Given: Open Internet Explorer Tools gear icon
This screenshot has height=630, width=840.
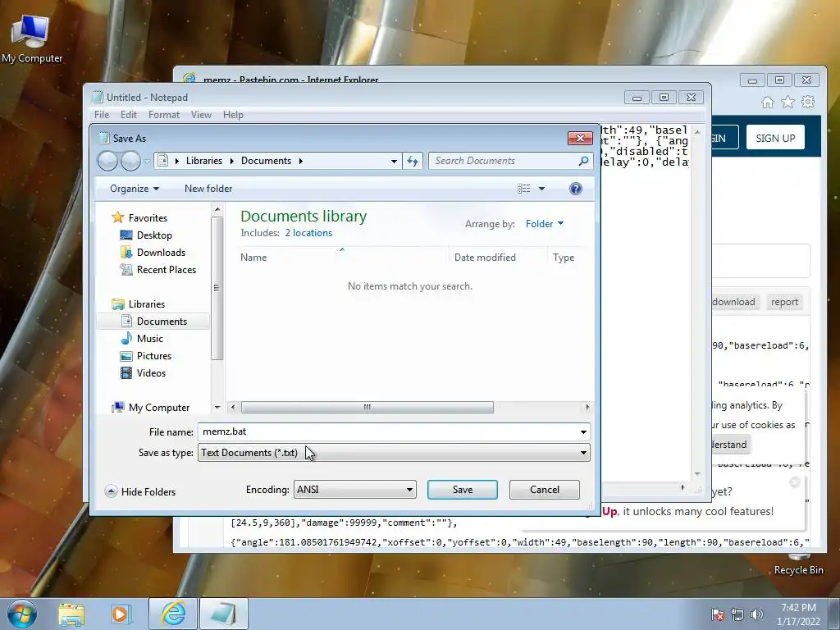Looking at the screenshot, I should tap(808, 103).
